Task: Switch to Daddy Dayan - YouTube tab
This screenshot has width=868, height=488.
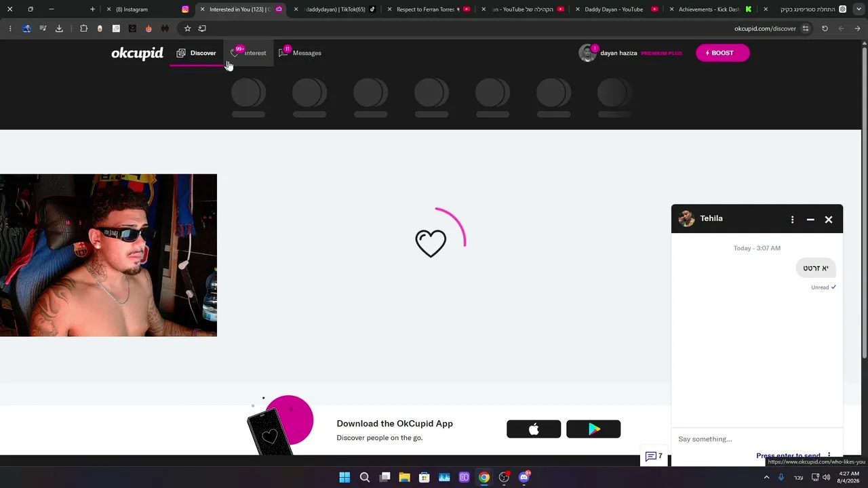Action: pyautogui.click(x=616, y=9)
